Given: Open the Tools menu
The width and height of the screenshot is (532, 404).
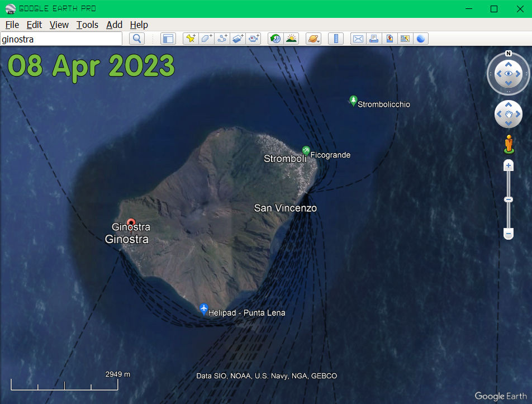Looking at the screenshot, I should (x=87, y=25).
